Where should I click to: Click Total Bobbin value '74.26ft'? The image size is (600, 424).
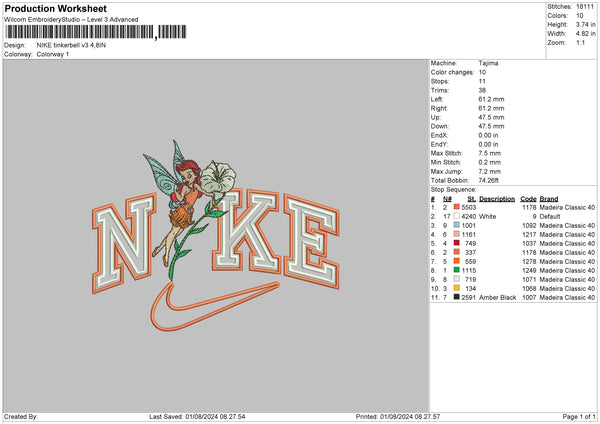pyautogui.click(x=489, y=181)
